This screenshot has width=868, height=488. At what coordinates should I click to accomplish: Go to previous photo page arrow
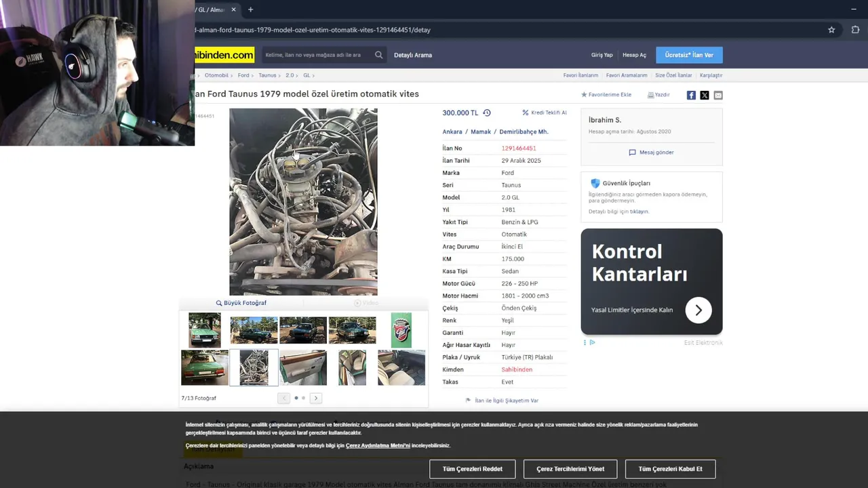pos(283,398)
